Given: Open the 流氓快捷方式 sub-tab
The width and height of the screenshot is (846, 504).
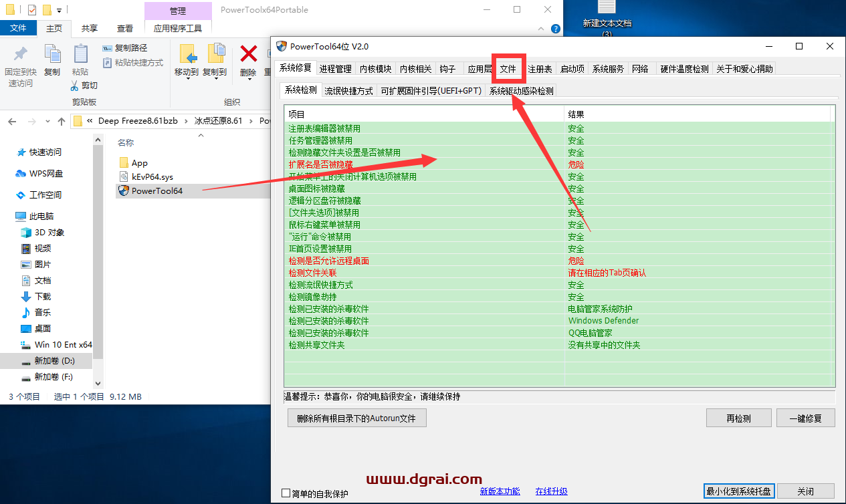Looking at the screenshot, I should tap(348, 92).
